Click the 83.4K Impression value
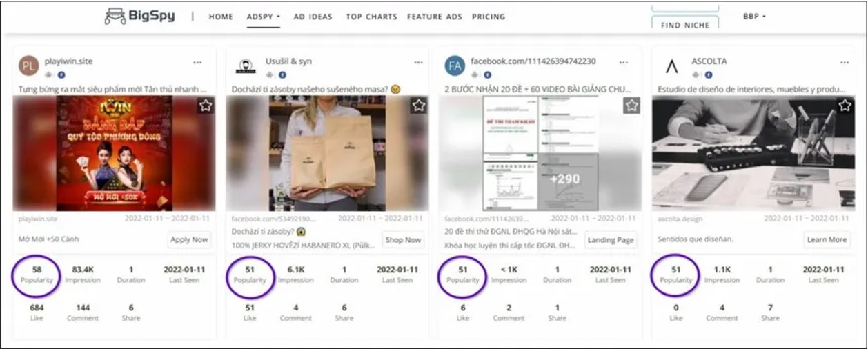The width and height of the screenshot is (868, 349). [x=83, y=270]
